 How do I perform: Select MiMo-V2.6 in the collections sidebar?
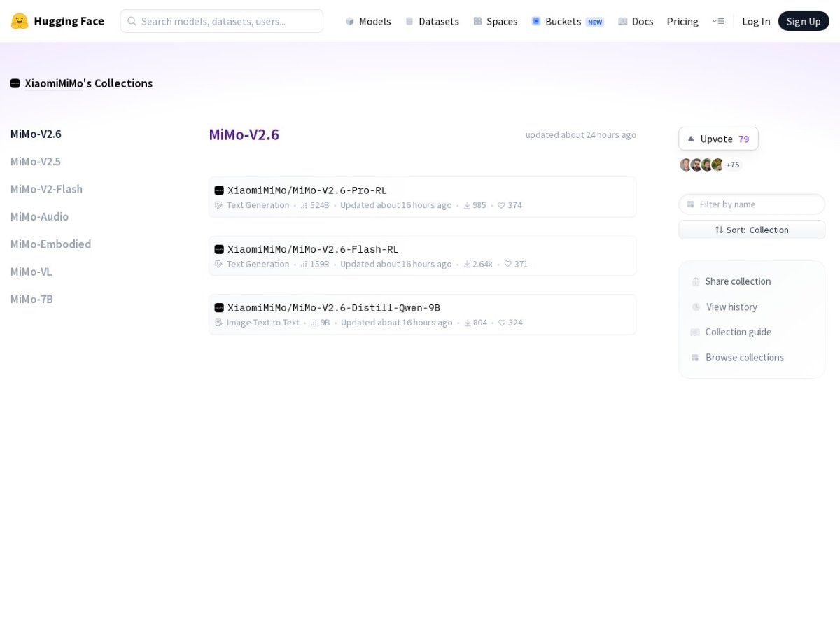coord(36,134)
